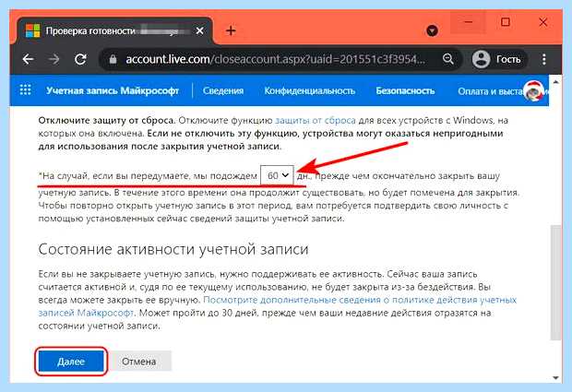Image resolution: width=572 pixels, height=392 pixels.
Task: Reload the page with the refresh icon
Action: tap(80, 59)
